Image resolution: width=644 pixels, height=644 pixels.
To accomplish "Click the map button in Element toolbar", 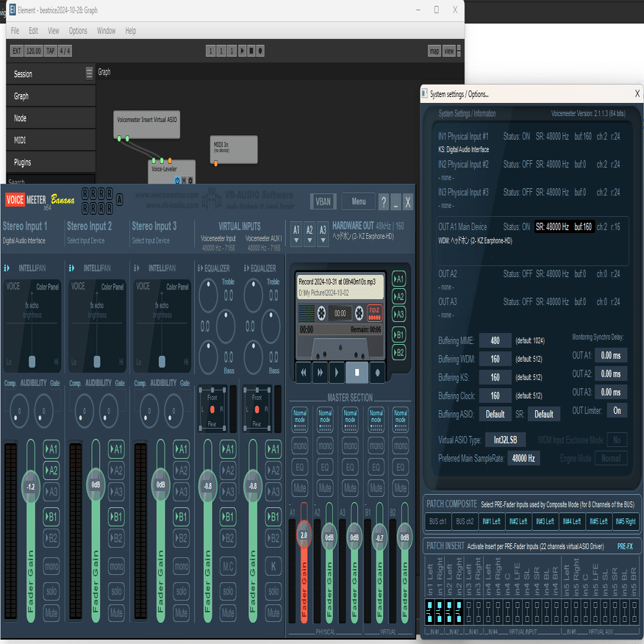I will click(x=434, y=51).
